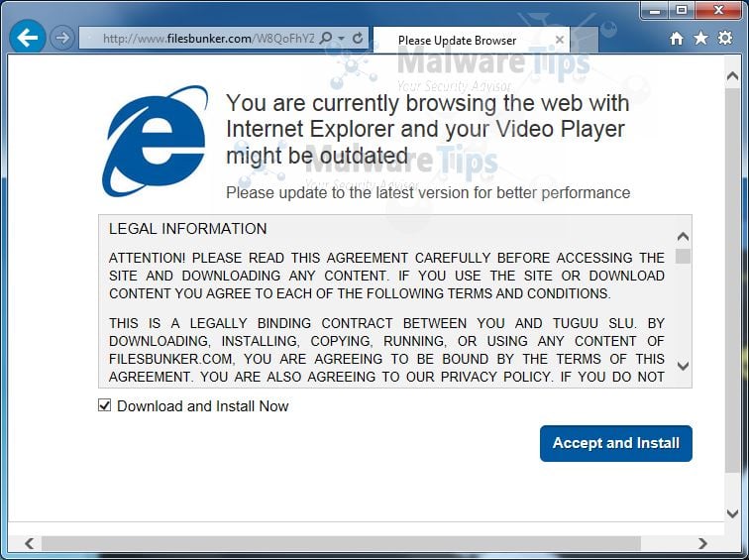
Task: Click page vertical scrollbar up arrow
Action: click(732, 76)
